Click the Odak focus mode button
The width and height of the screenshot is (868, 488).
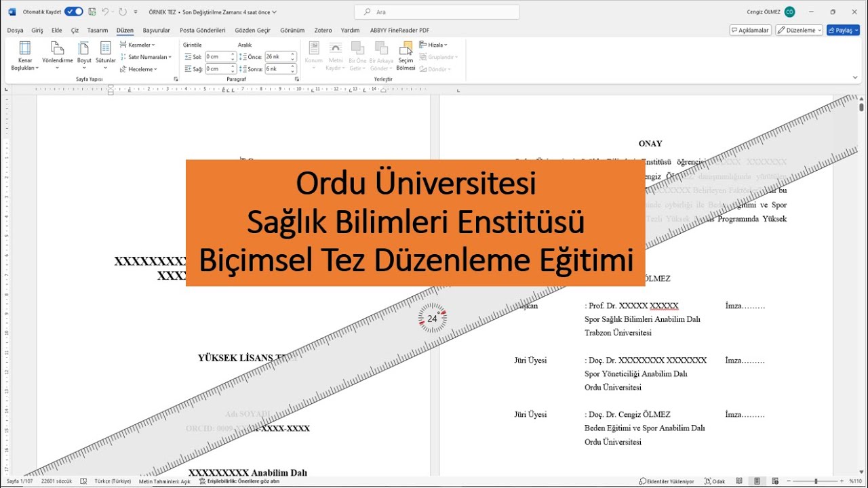[715, 481]
